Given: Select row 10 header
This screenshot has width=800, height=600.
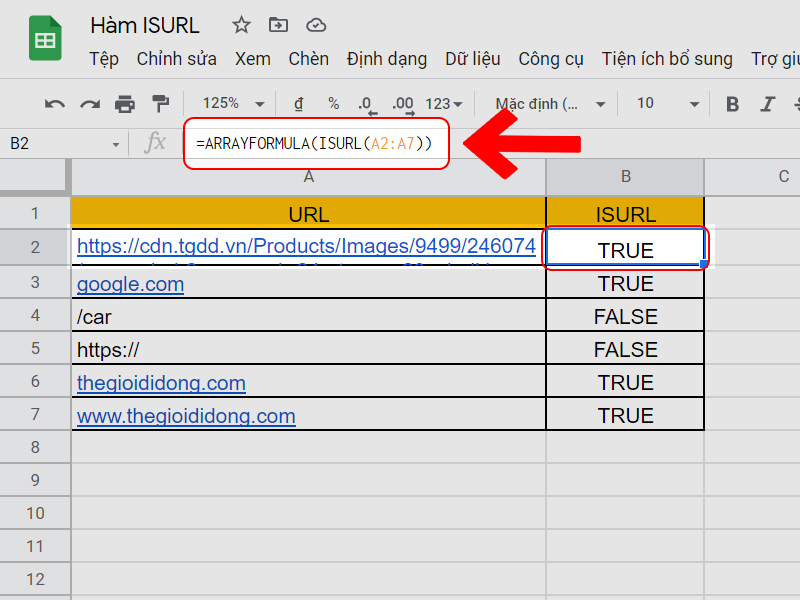Looking at the screenshot, I should click(x=35, y=513).
